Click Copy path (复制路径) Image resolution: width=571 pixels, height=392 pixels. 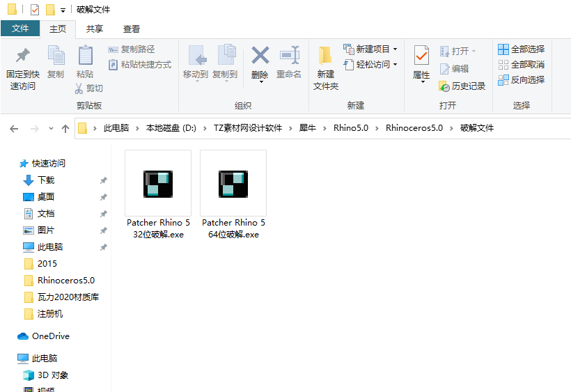click(x=132, y=49)
